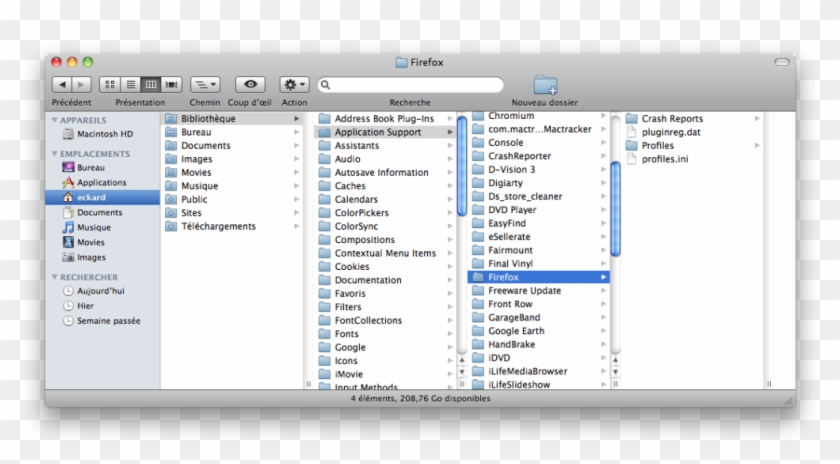The height and width of the screenshot is (464, 840).
Task: Select the profiles.ini file
Action: point(692,159)
